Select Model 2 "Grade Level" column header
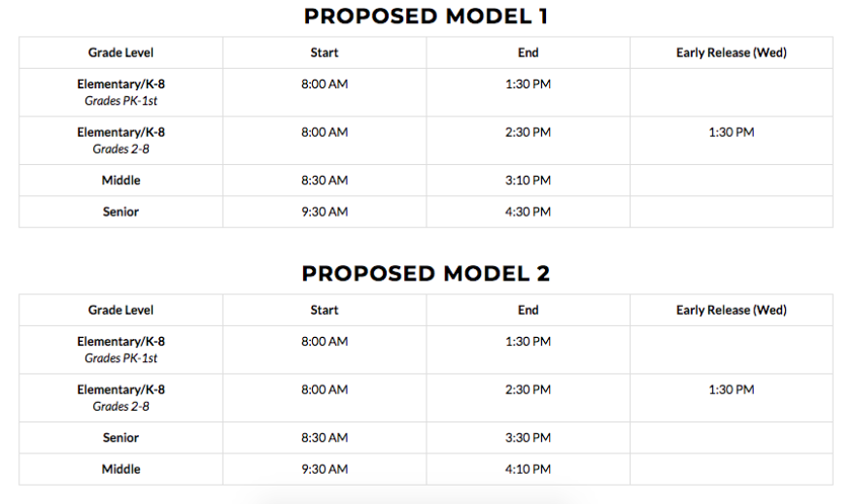 point(120,310)
